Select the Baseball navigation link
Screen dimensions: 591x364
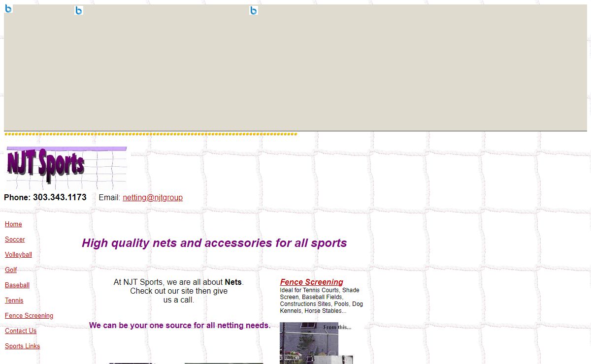pos(17,285)
